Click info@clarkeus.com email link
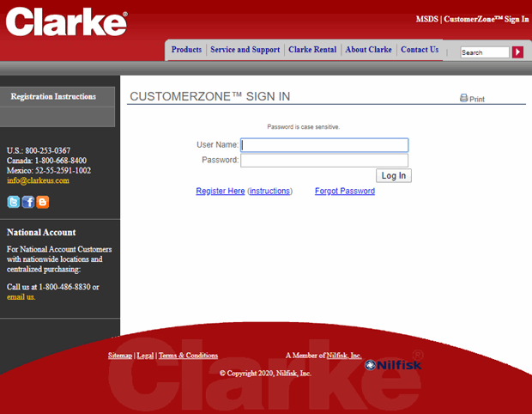This screenshot has height=414, width=532. click(38, 180)
